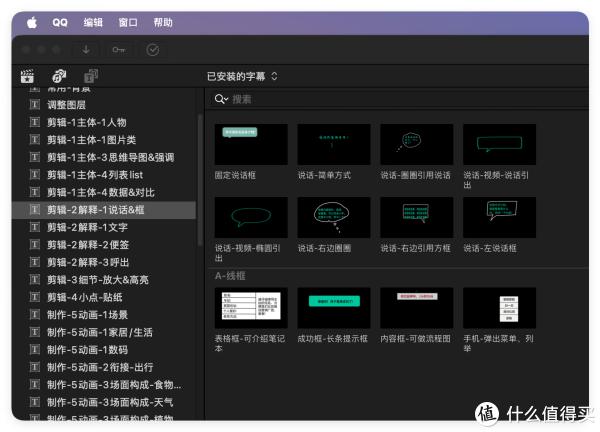The height and width of the screenshot is (432, 600).
Task: Select the 剪辑-2解释-3呼出 category
Action: 104,262
